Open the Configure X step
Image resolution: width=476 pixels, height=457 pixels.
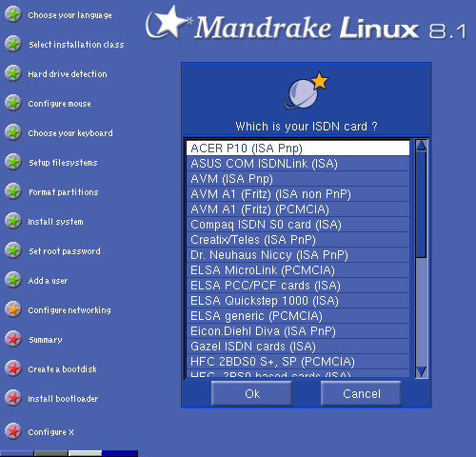(50, 432)
